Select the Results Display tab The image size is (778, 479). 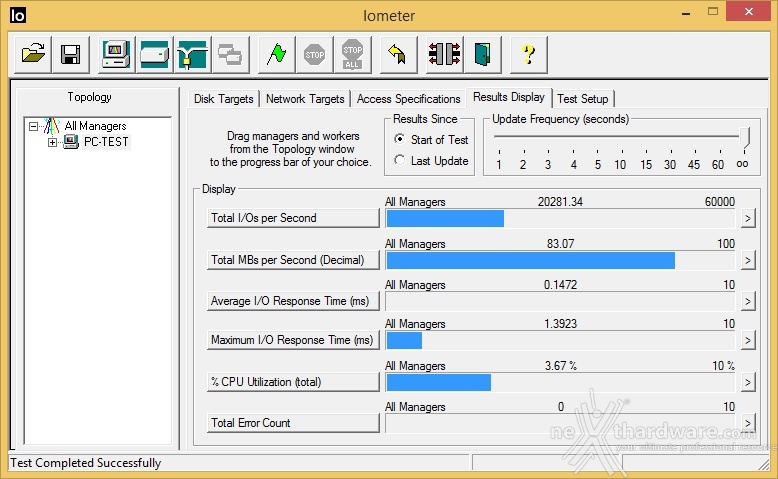509,97
